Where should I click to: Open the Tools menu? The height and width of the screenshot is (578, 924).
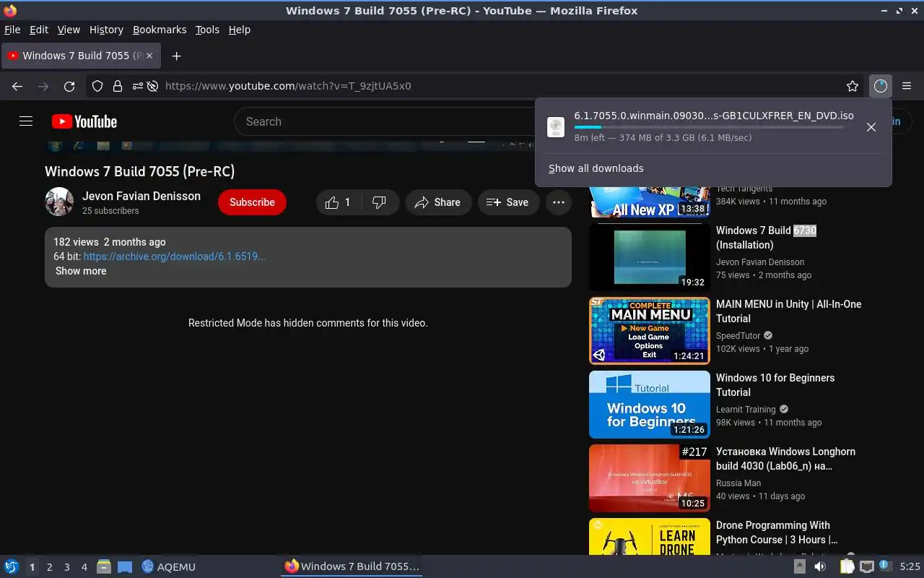coord(207,30)
